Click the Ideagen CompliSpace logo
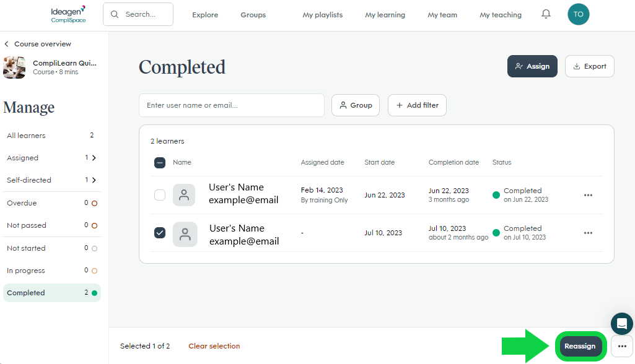 [68, 15]
